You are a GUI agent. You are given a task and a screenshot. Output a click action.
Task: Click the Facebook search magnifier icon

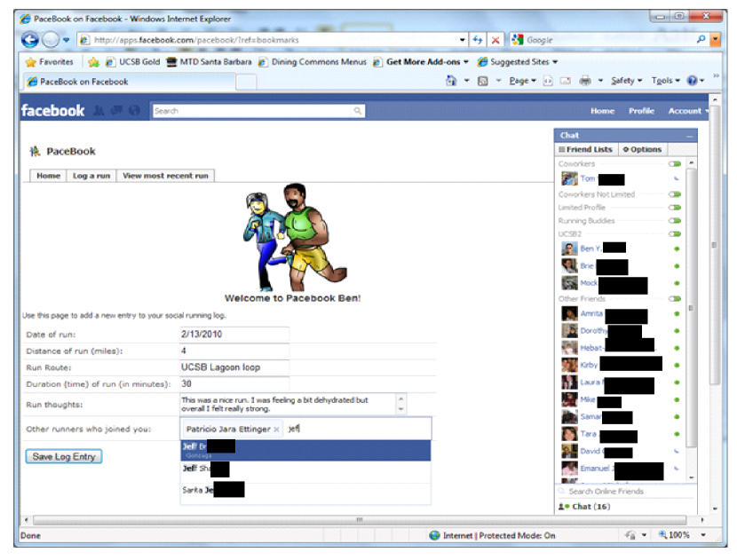coord(358,111)
